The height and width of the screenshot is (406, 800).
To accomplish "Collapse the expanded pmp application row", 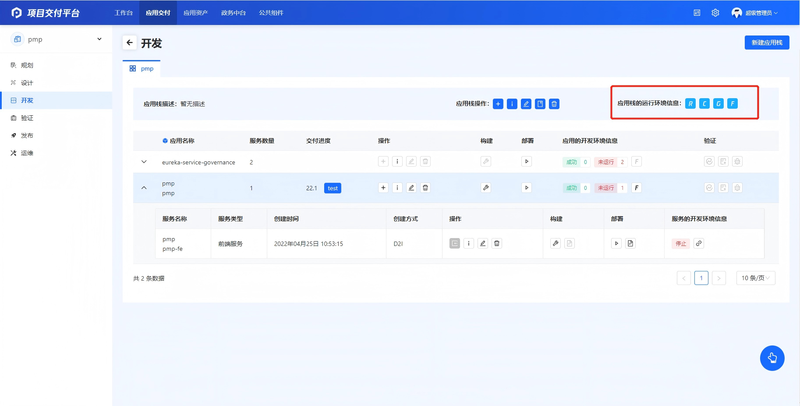I will click(x=144, y=188).
